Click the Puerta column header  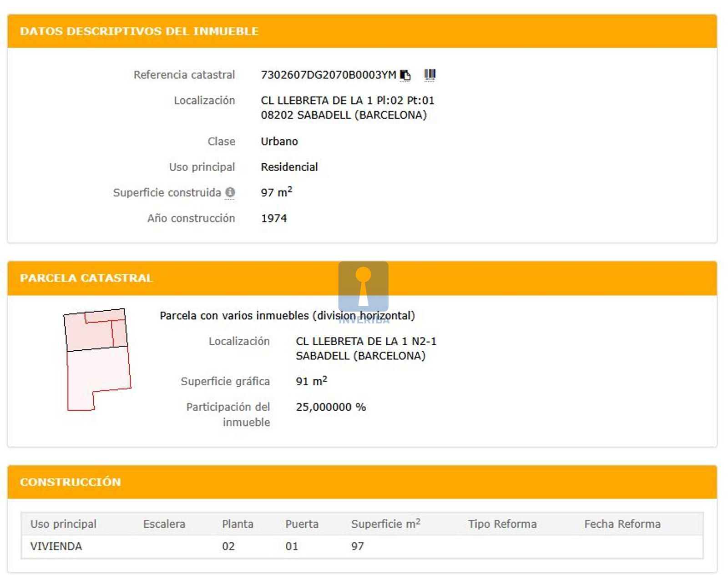(302, 524)
